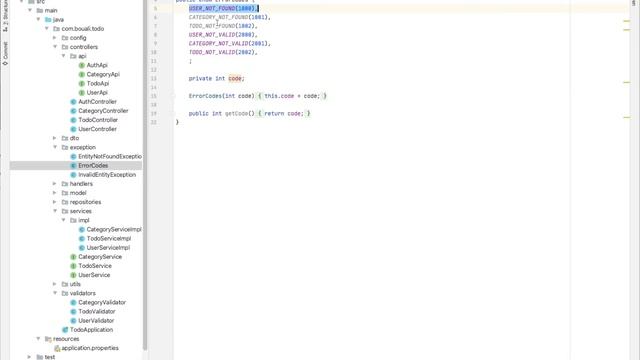Open TodoService interface
Screen dimensions: 640x360
95,266
